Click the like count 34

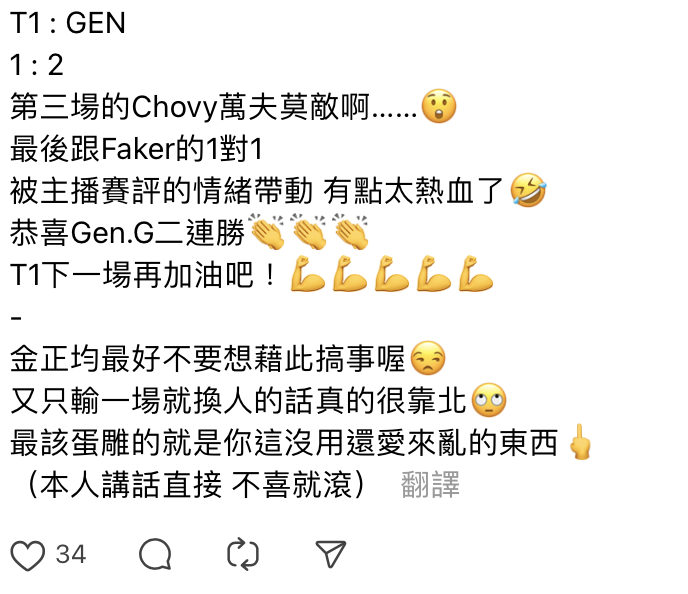point(71,554)
